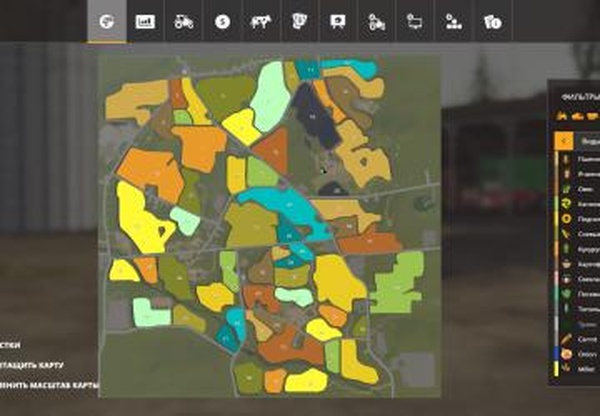
Task: Click the ТАЩИТЬ КАРТУ control hint
Action: tap(31, 365)
